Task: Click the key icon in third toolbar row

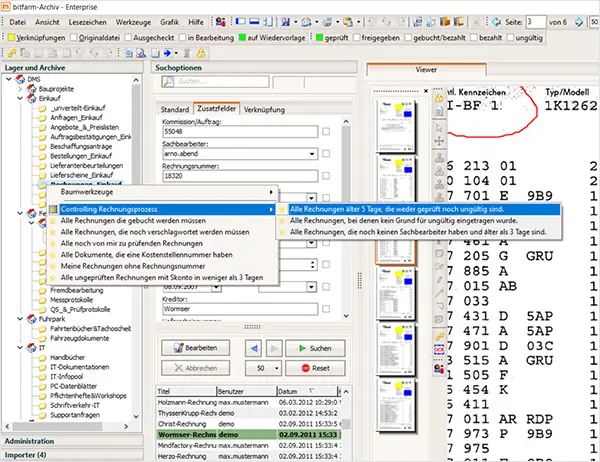Action: 11,53
